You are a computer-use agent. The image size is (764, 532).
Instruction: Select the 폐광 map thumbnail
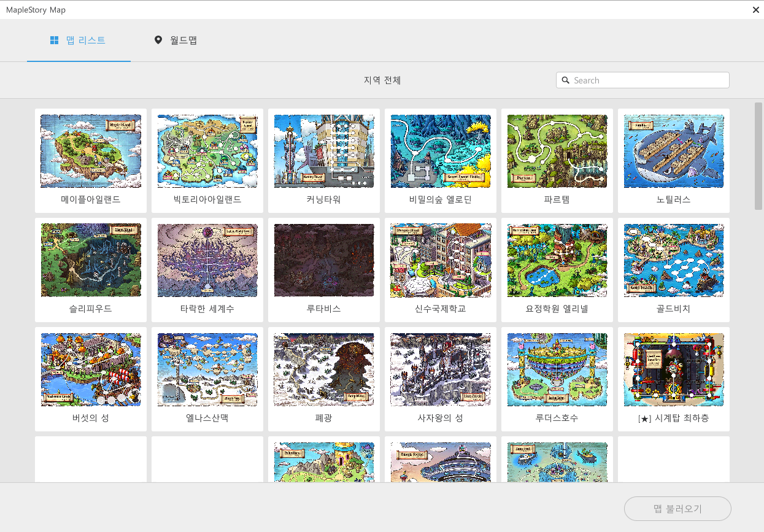324,369
